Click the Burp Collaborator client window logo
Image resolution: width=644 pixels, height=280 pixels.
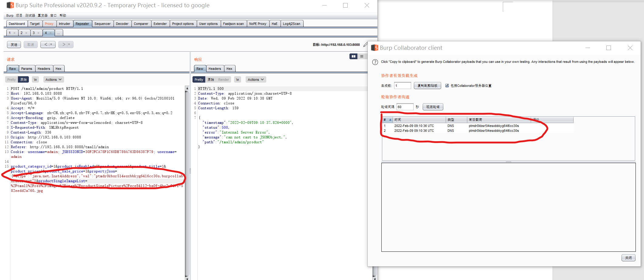tap(375, 48)
